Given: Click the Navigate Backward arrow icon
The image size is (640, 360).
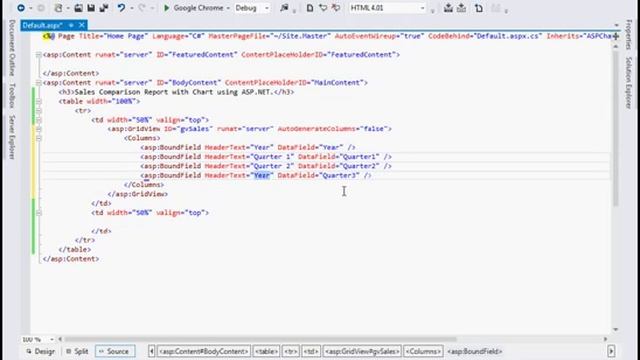Looking at the screenshot, I should pos(21,8).
